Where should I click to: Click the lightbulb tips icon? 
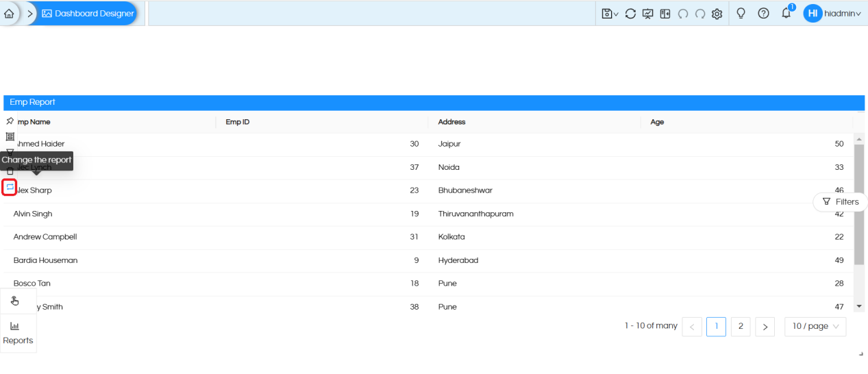point(741,13)
